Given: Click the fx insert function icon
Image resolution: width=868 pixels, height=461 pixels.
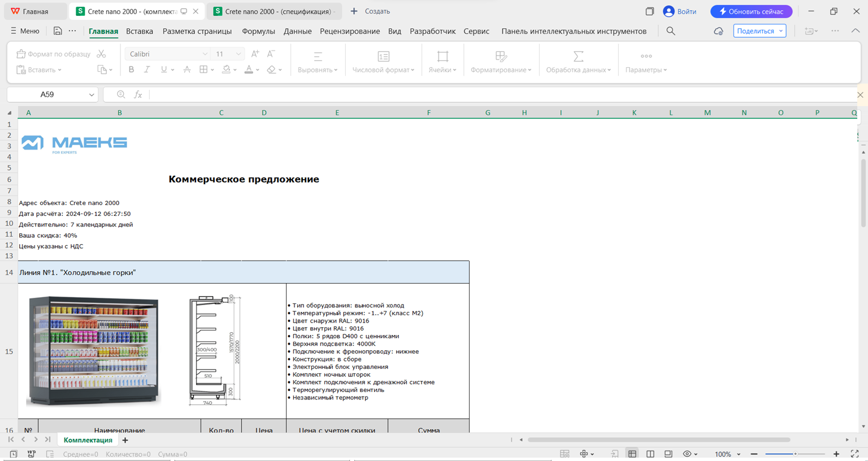Looking at the screenshot, I should pos(138,94).
